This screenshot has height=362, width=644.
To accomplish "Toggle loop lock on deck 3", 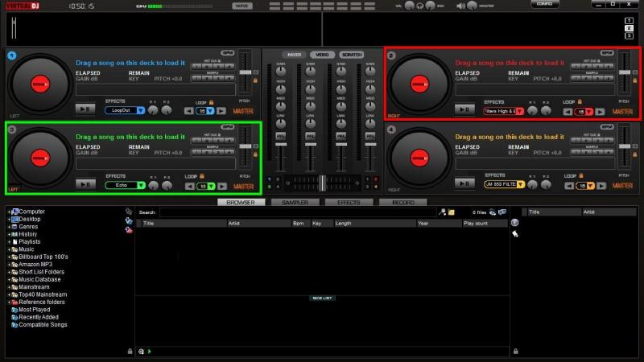I will [202, 176].
